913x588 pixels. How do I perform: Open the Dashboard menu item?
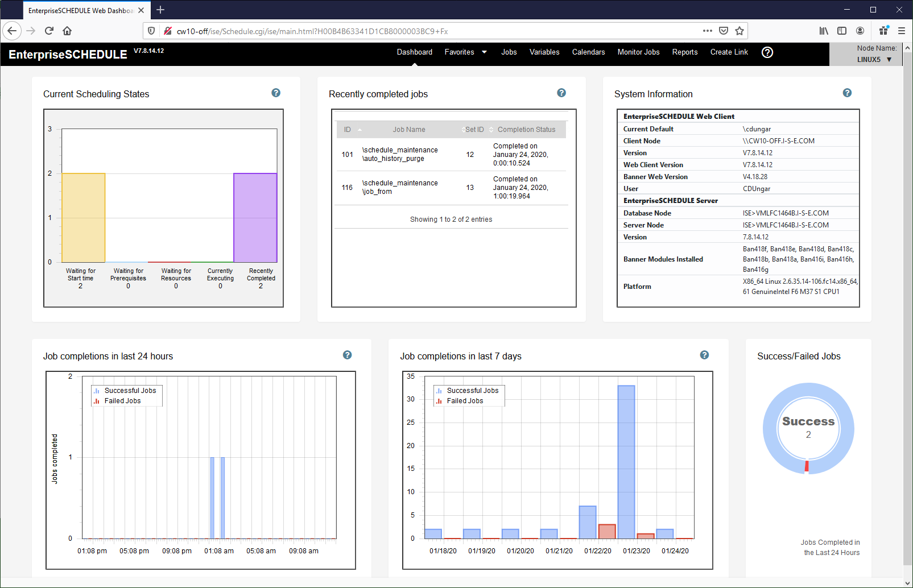coord(415,52)
